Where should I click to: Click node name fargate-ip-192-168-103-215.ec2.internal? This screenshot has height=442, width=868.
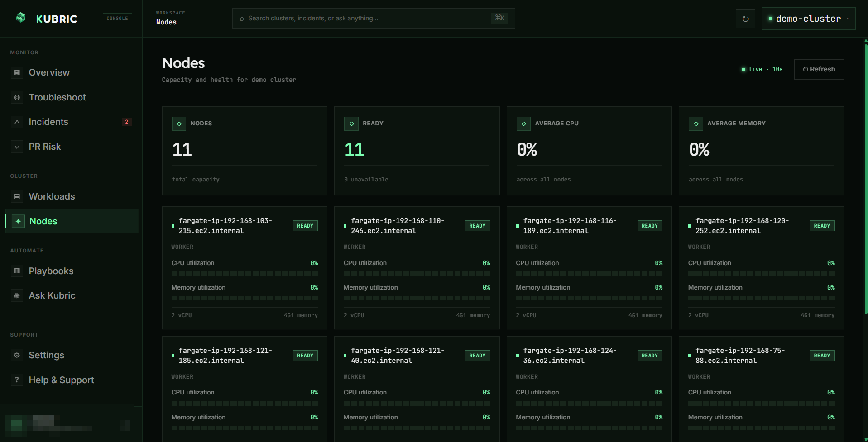[225, 226]
